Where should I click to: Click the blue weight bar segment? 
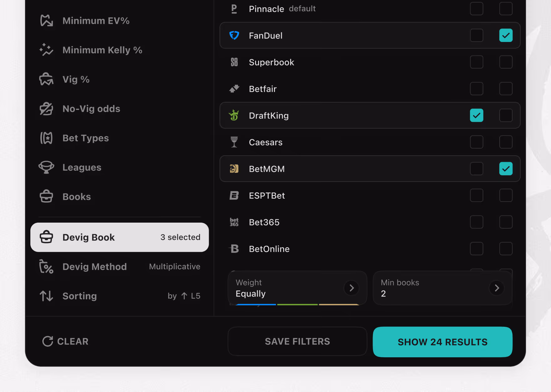[255, 304]
